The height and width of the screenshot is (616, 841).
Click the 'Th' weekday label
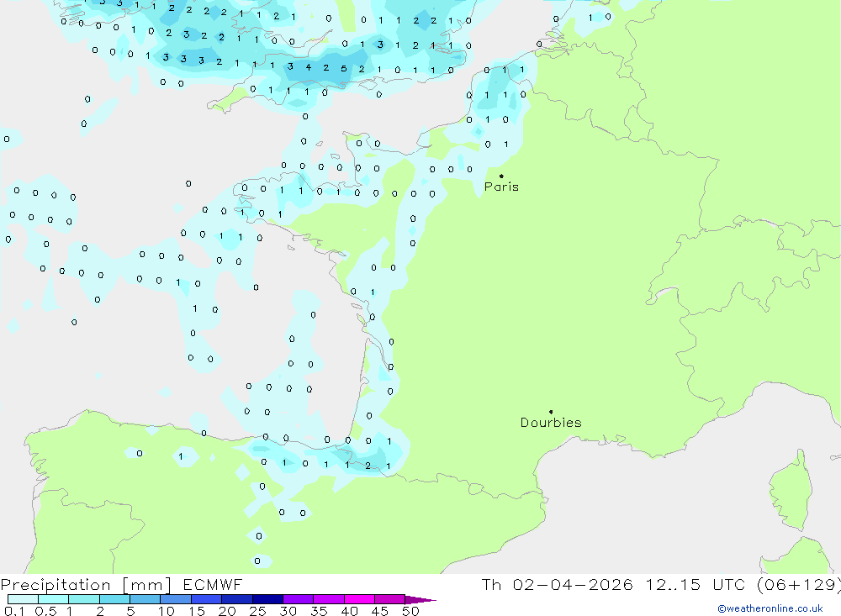pyautogui.click(x=491, y=585)
